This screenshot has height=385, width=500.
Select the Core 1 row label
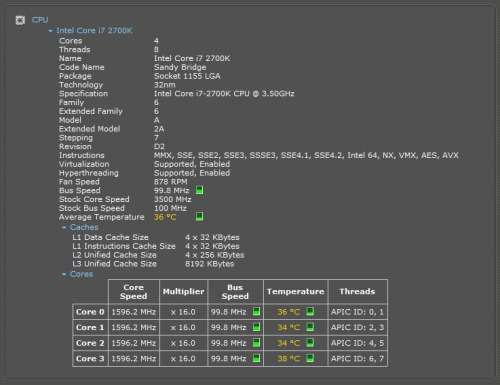90,328
